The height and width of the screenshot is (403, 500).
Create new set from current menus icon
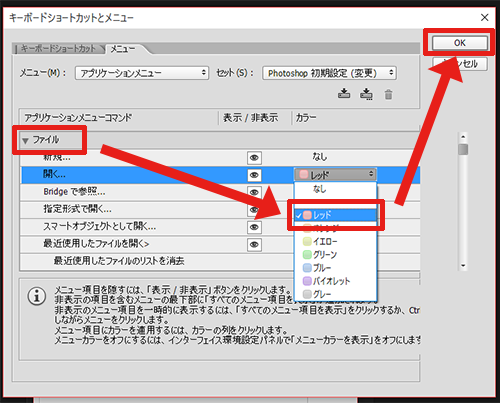[x=366, y=94]
